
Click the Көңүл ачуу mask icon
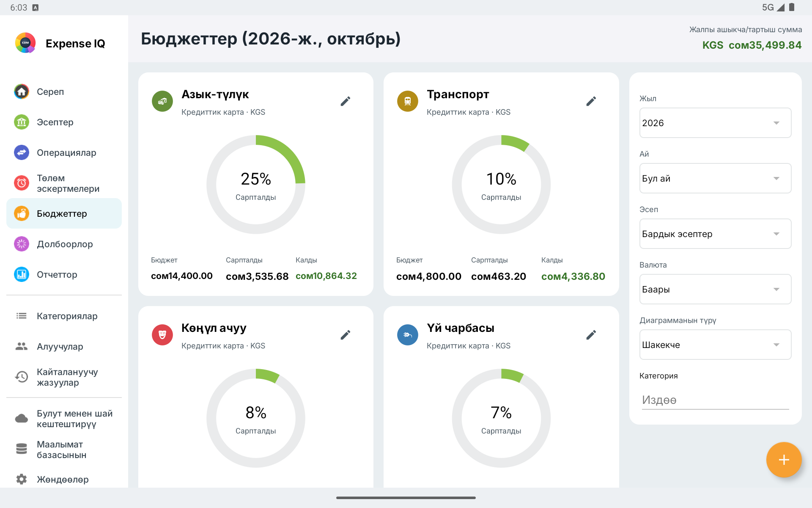click(162, 335)
